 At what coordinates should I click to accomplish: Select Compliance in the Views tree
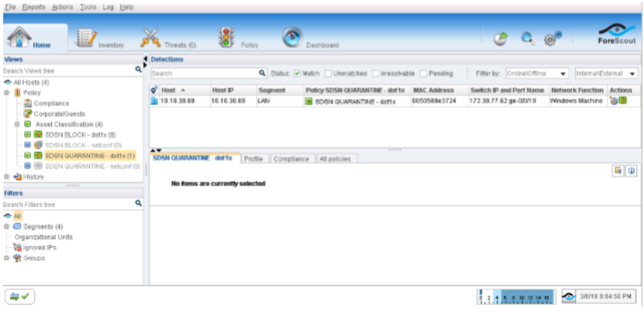(x=51, y=103)
